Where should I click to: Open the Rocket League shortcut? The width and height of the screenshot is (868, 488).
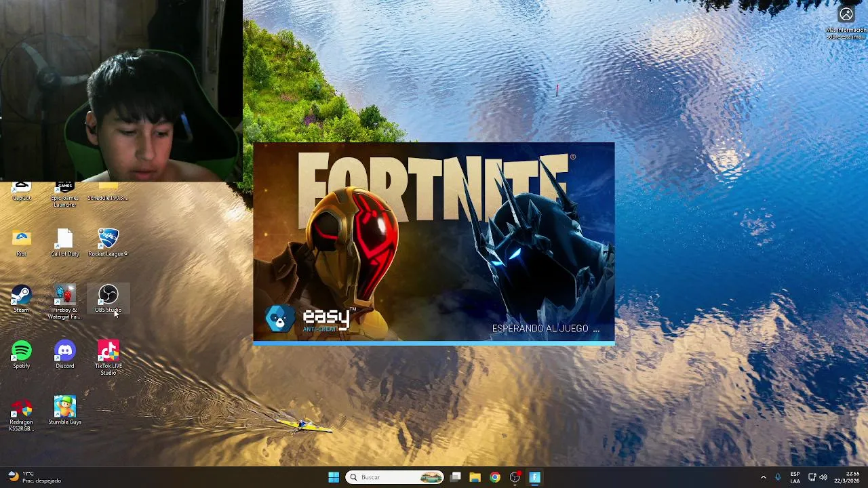108,243
